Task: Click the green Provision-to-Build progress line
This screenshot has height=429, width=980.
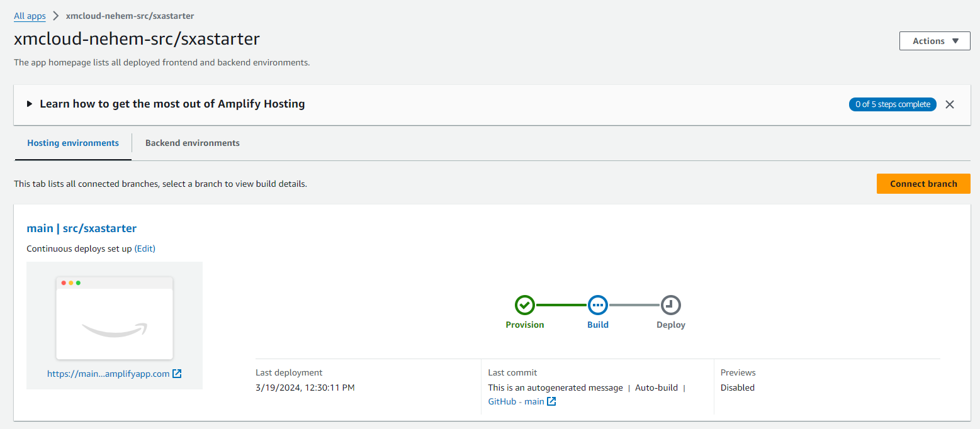Action: (561, 305)
